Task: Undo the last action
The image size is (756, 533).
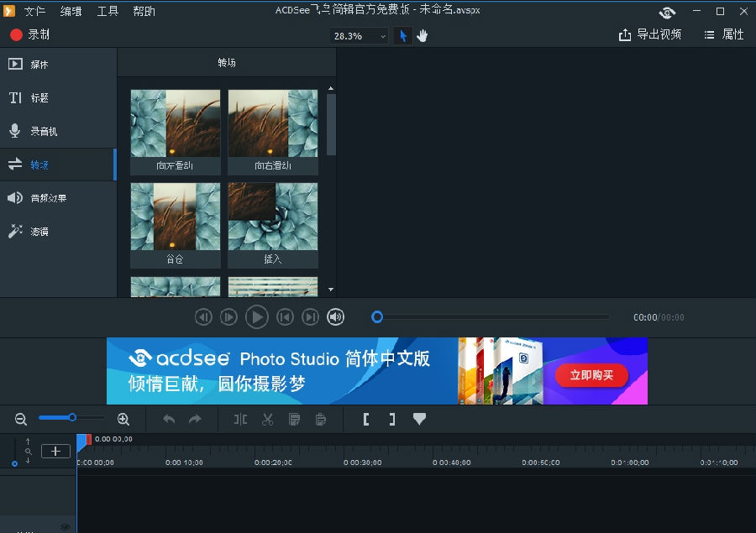Action: coord(168,419)
